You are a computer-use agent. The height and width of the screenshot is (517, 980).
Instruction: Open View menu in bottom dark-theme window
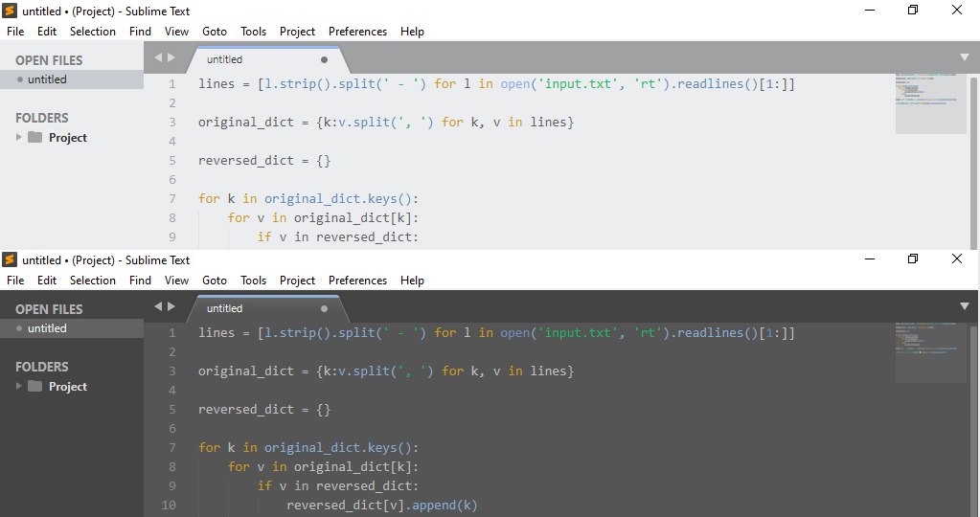point(176,281)
